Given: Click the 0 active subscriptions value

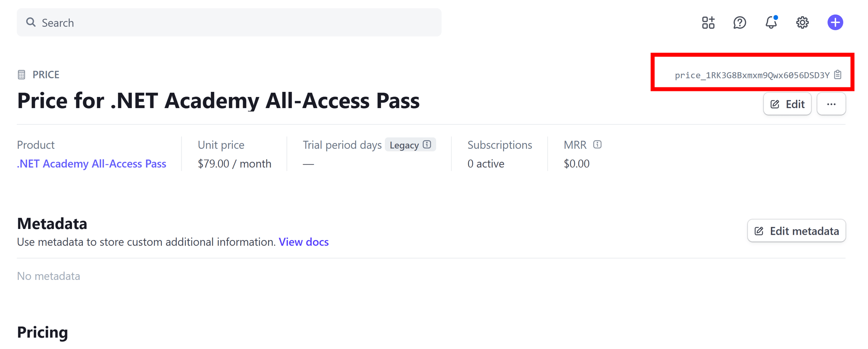Looking at the screenshot, I should tap(486, 164).
